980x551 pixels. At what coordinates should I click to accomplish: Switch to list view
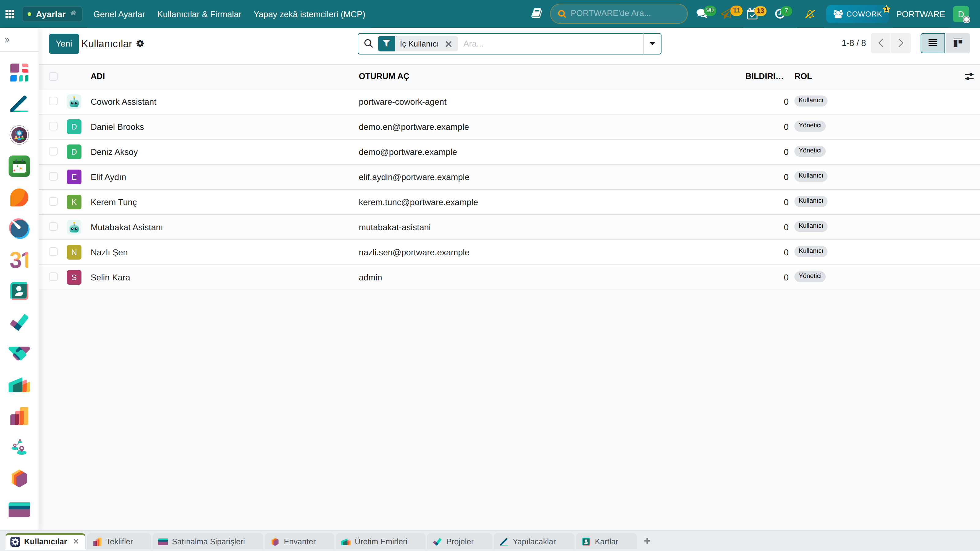click(x=933, y=43)
